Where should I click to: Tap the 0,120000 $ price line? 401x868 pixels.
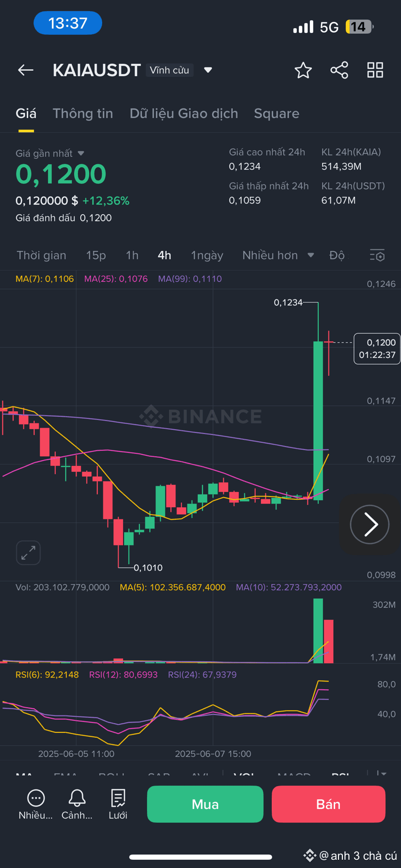(46, 201)
